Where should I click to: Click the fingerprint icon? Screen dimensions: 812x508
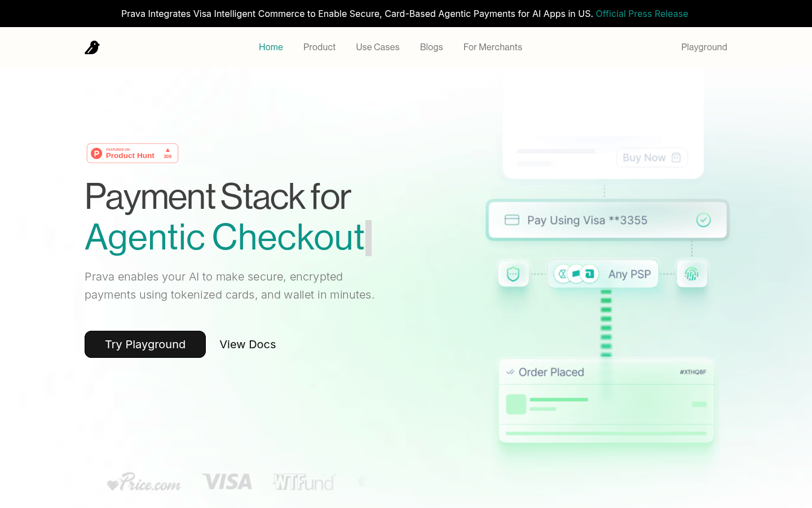tap(692, 274)
